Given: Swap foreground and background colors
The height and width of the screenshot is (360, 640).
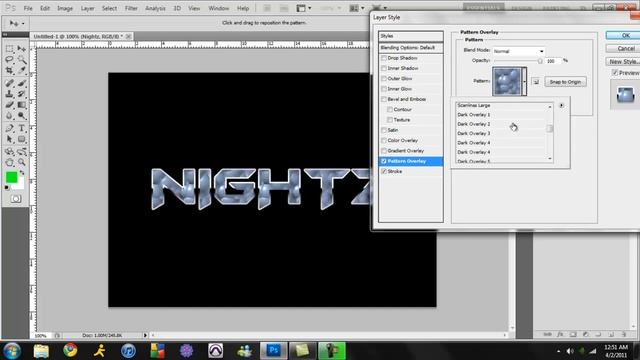Looking at the screenshot, I should coord(22,173).
